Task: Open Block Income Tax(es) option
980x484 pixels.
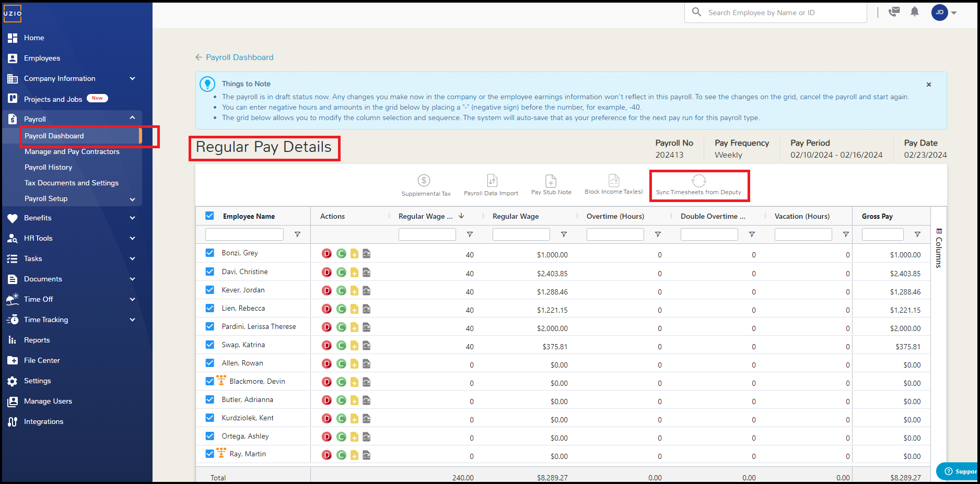Action: click(x=614, y=185)
